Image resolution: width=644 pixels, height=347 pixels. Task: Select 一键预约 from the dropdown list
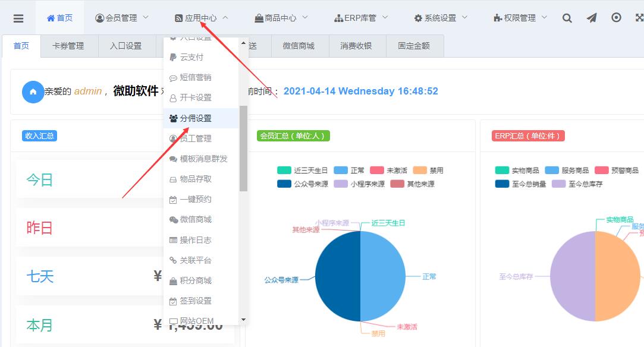[x=201, y=200]
